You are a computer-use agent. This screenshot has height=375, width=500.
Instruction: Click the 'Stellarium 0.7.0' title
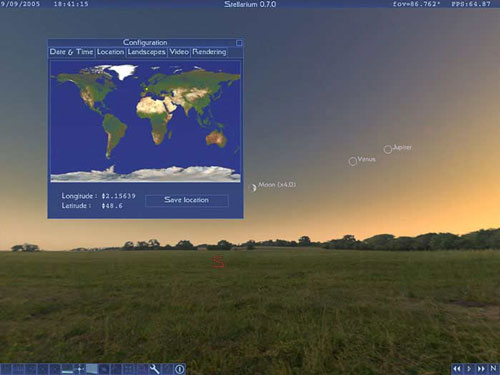250,4
